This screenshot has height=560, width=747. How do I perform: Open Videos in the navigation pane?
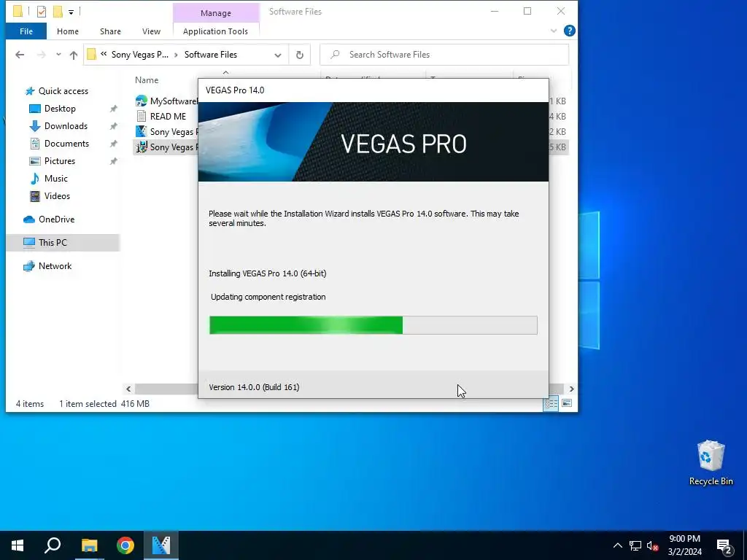click(57, 196)
